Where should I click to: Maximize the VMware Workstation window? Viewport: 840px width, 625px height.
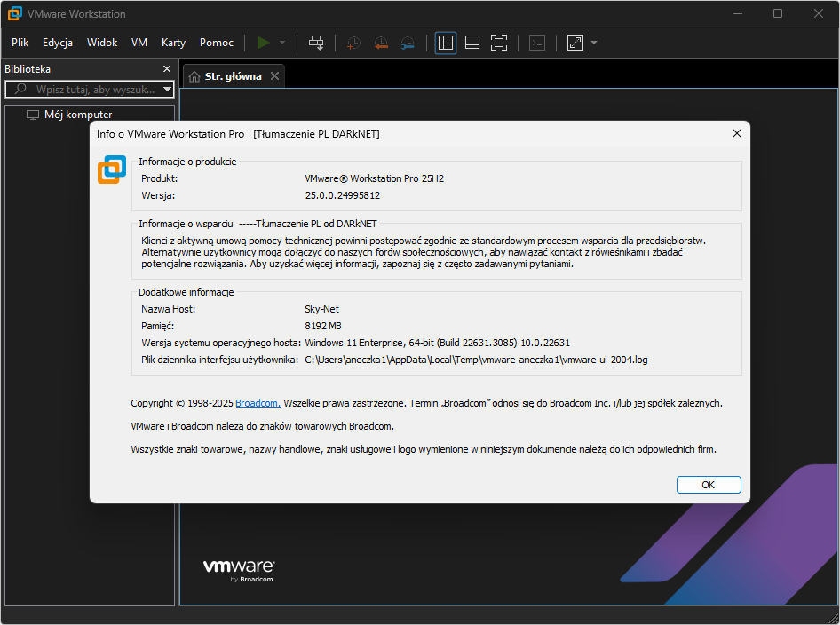[x=778, y=13]
